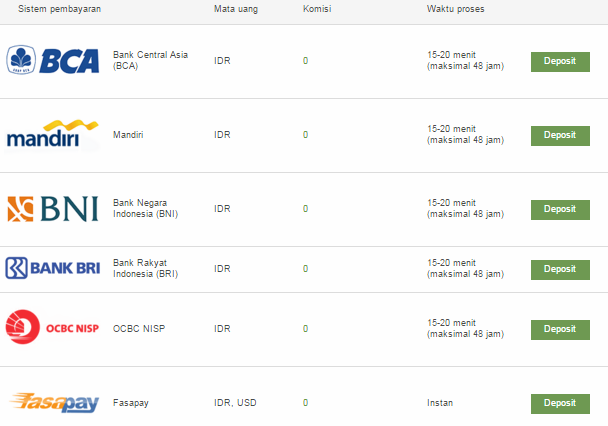The image size is (608, 426).
Task: Click the Mandiri bank logo
Action: (53, 134)
